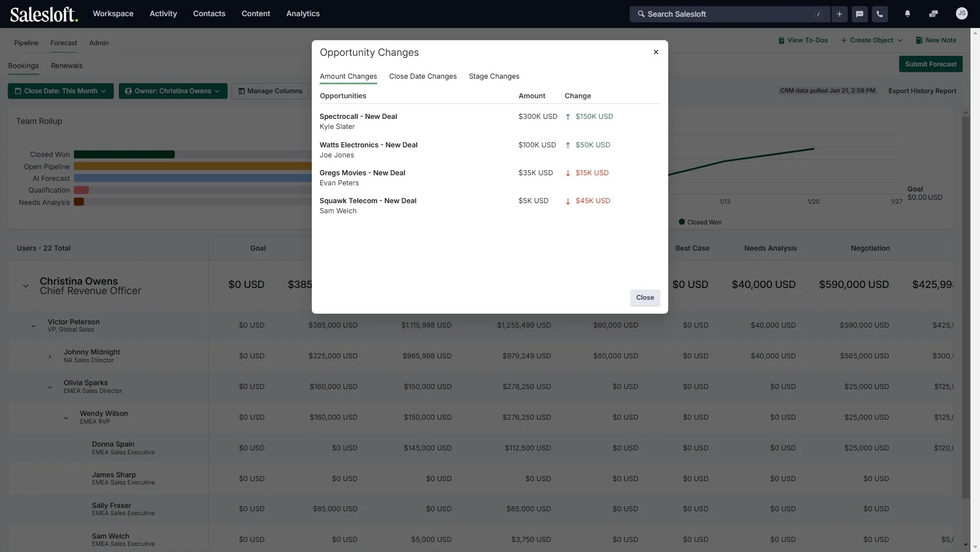Viewport: 980px width, 552px height.
Task: Open the chat message icon in header
Action: click(x=860, y=14)
